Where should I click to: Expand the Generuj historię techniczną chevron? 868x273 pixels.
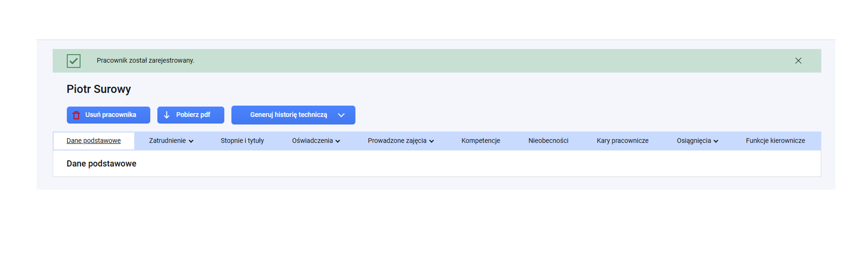click(x=342, y=115)
